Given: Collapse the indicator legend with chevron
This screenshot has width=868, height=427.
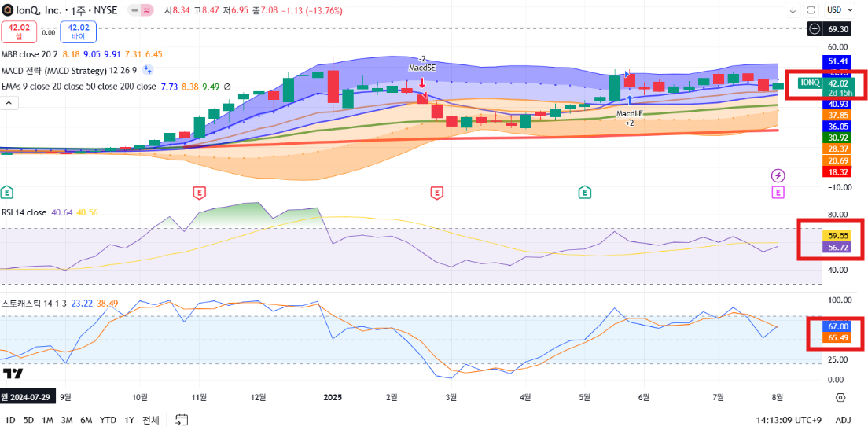Looking at the screenshot, I should click(9, 102).
